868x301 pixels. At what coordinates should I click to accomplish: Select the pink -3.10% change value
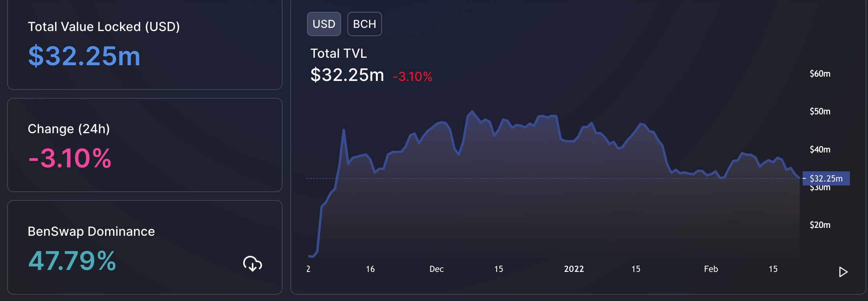click(70, 158)
